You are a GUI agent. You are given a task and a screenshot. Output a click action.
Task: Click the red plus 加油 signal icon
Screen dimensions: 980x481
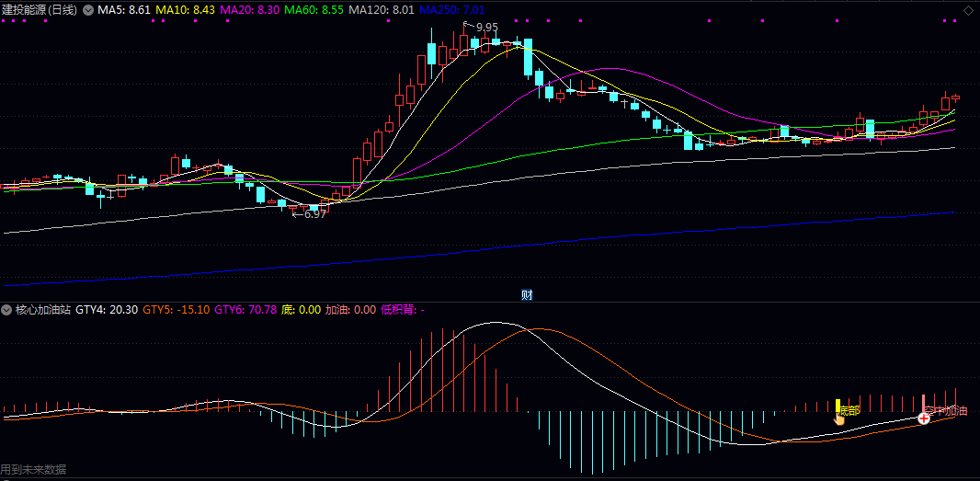(924, 418)
